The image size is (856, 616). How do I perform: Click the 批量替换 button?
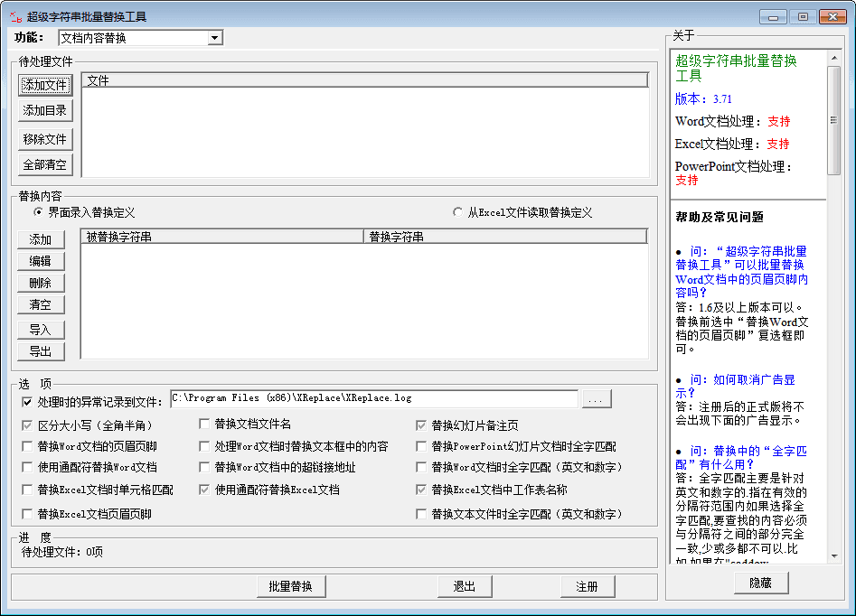[x=290, y=586]
